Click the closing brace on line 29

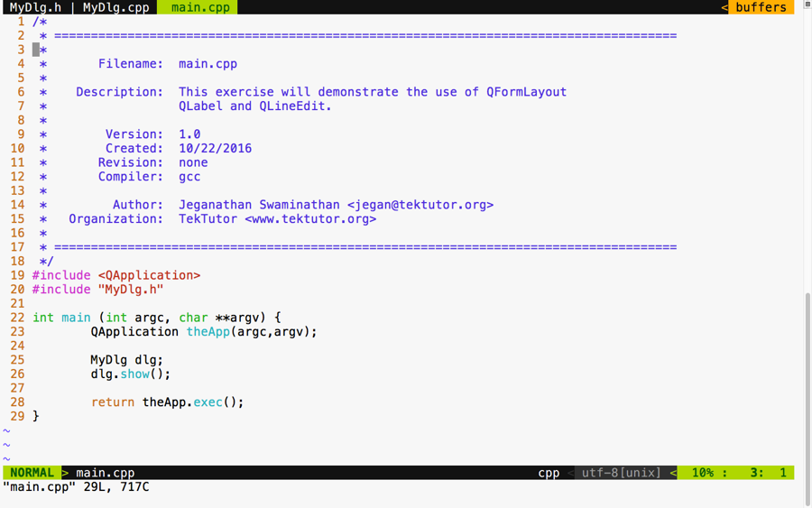36,416
